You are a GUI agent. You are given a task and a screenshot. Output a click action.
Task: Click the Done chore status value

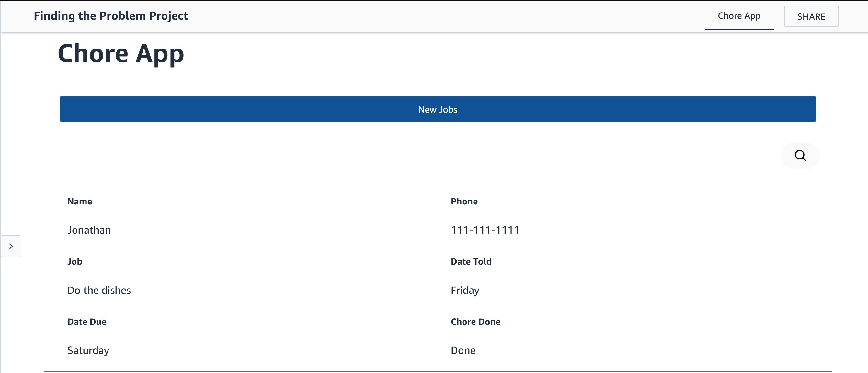(x=463, y=350)
